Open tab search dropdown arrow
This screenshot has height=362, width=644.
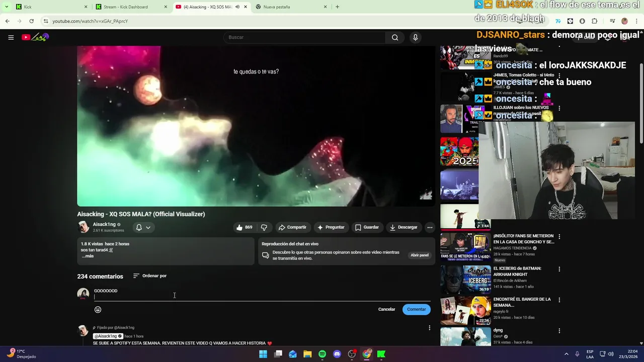7,7
